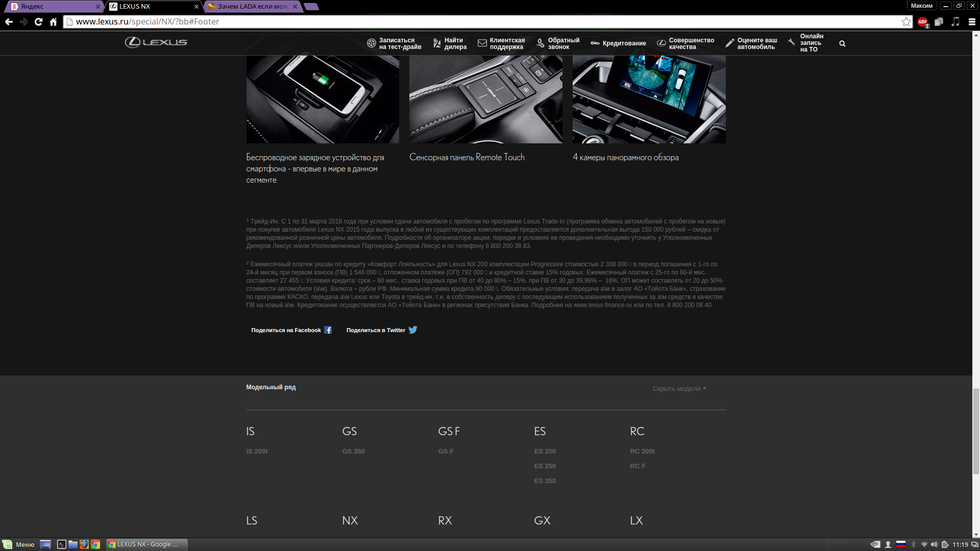Click the Максим profile button
Viewport: 980px width, 551px height.
[x=921, y=6]
